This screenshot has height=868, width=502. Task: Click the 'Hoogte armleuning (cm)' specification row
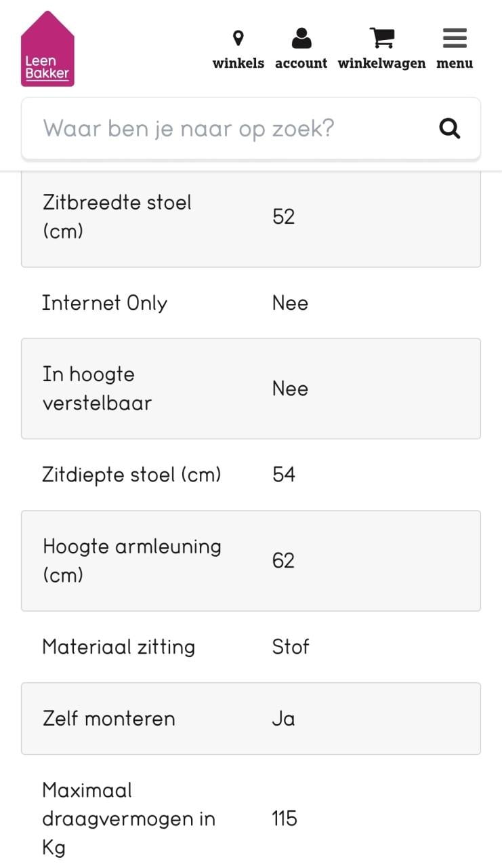pos(251,561)
